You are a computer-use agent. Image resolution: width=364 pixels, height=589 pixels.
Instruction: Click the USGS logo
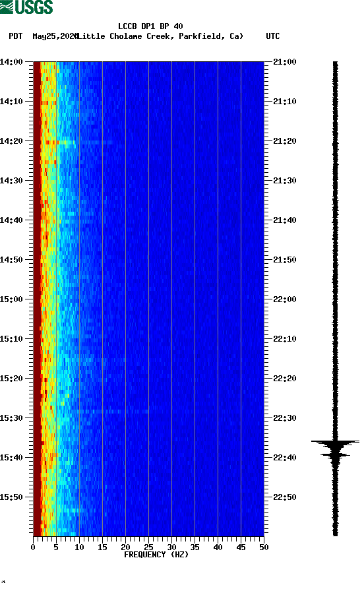point(26,7)
